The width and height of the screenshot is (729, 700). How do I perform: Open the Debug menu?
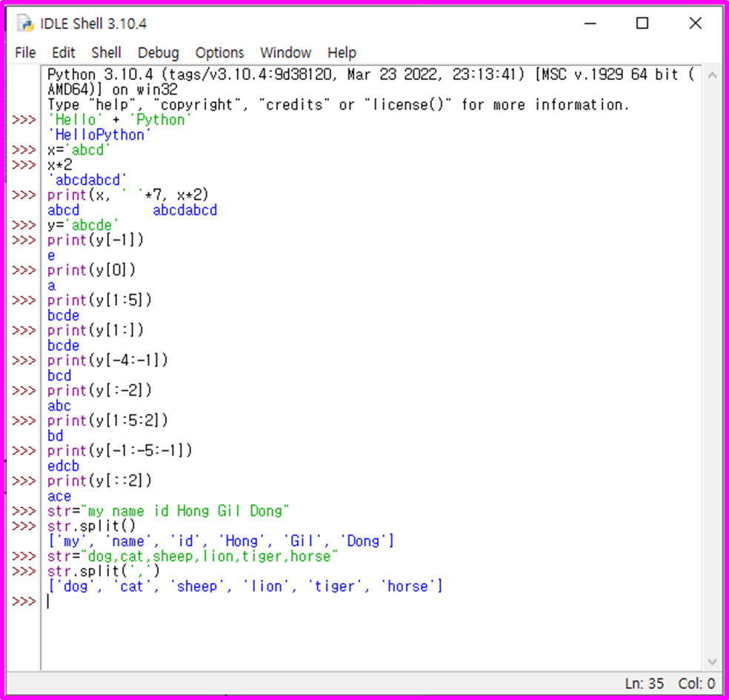point(158,53)
